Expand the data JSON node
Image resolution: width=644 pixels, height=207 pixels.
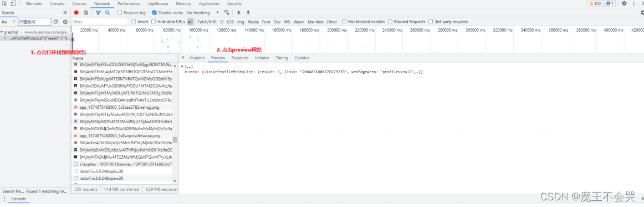pos(186,72)
